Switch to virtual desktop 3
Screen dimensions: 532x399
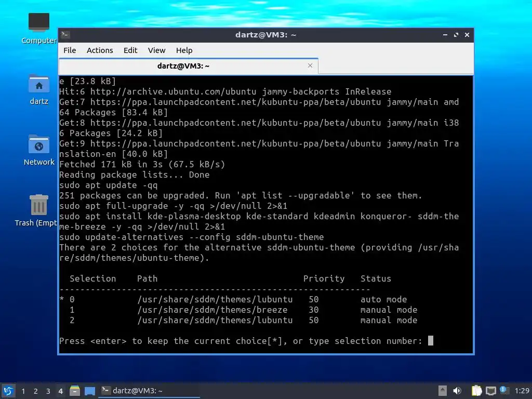tap(48, 391)
